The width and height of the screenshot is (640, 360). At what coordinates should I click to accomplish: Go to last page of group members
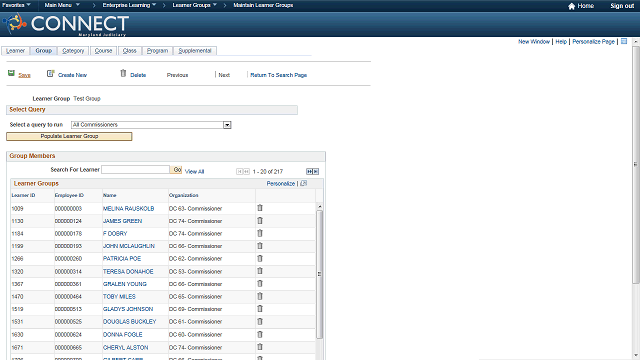coord(316,171)
